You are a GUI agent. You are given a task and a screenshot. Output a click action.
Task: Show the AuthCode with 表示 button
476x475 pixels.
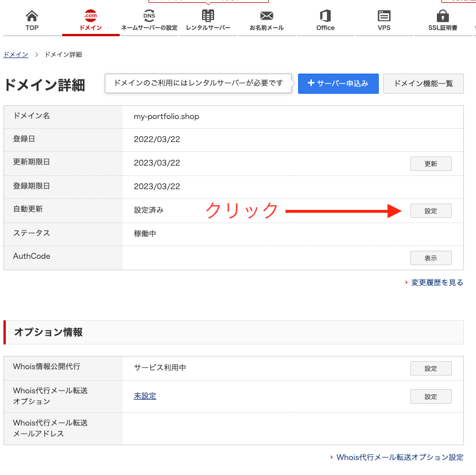click(431, 258)
